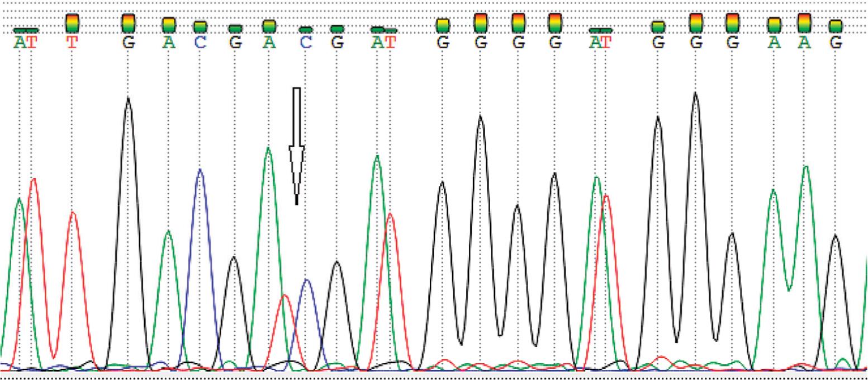Click the small red peak beside the arrow
The height and width of the screenshot is (380, 868).
click(x=285, y=296)
